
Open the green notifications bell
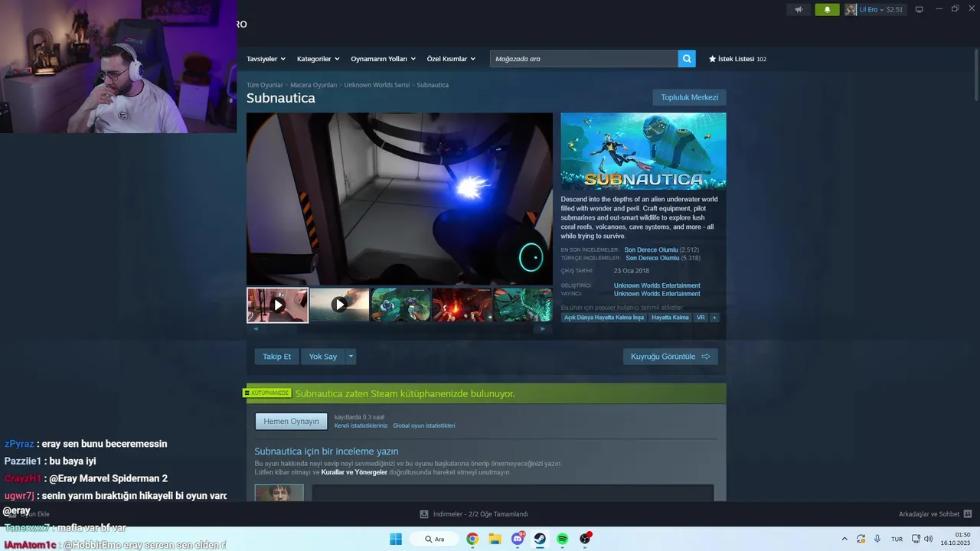pos(827,9)
